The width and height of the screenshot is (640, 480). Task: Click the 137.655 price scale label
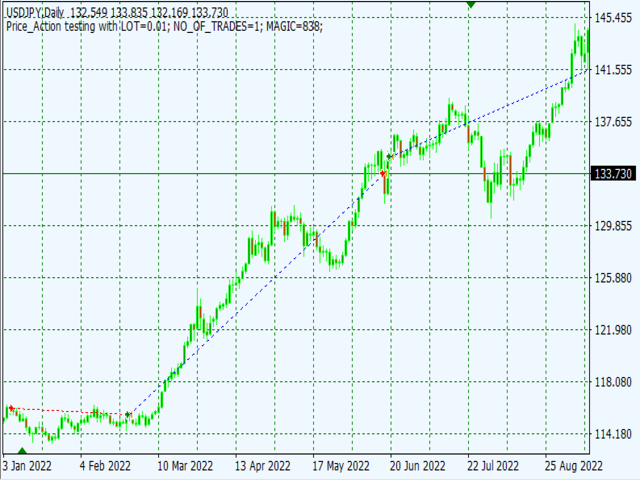(x=613, y=122)
